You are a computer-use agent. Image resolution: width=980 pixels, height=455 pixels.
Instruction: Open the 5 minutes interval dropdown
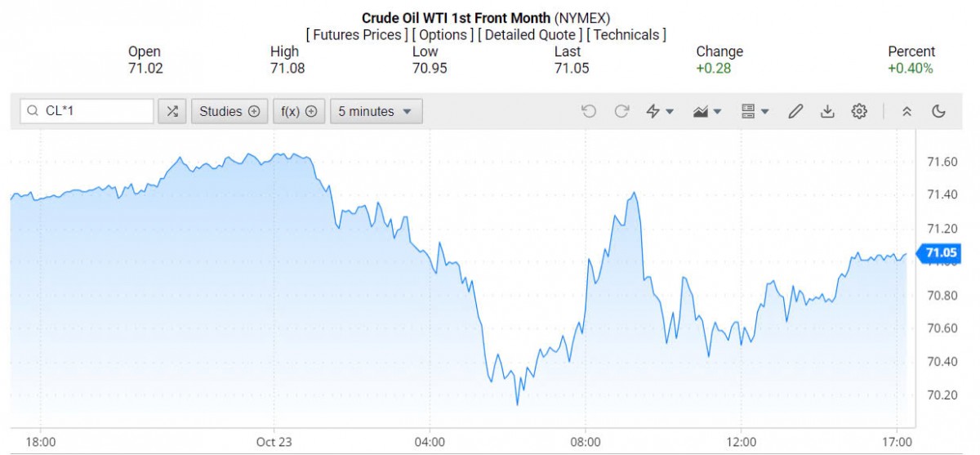point(376,112)
